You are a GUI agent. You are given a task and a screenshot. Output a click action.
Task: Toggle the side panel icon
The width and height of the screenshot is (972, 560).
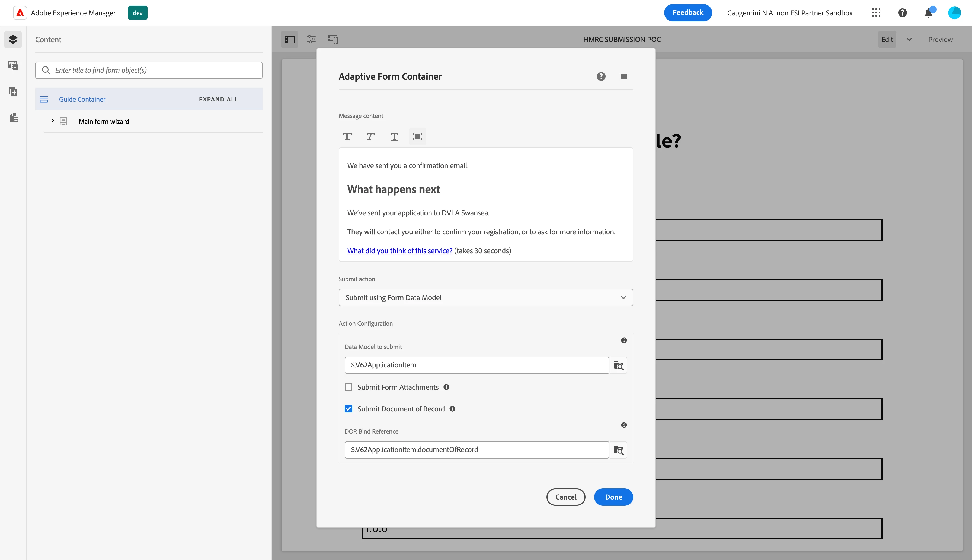pos(290,39)
